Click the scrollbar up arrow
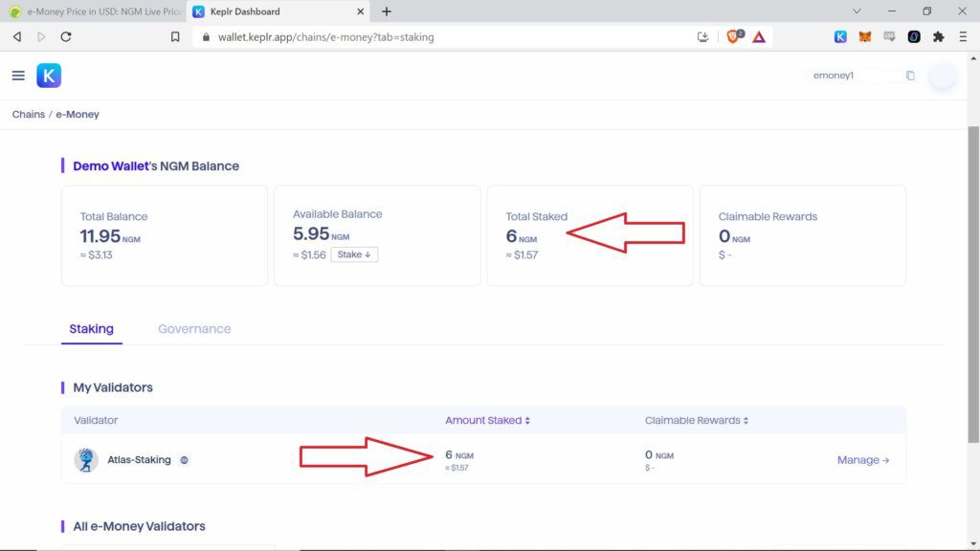The image size is (980, 551). click(973, 58)
